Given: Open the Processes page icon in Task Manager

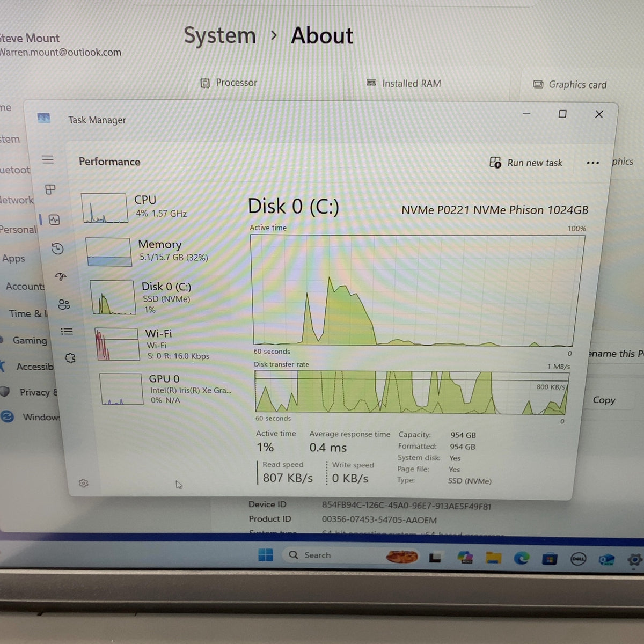Looking at the screenshot, I should point(50,189).
